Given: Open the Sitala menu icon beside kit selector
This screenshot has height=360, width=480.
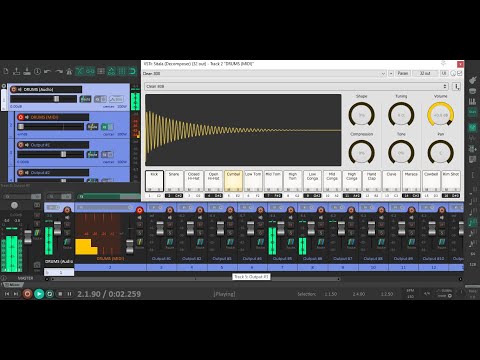Looking at the screenshot, I should (457, 87).
